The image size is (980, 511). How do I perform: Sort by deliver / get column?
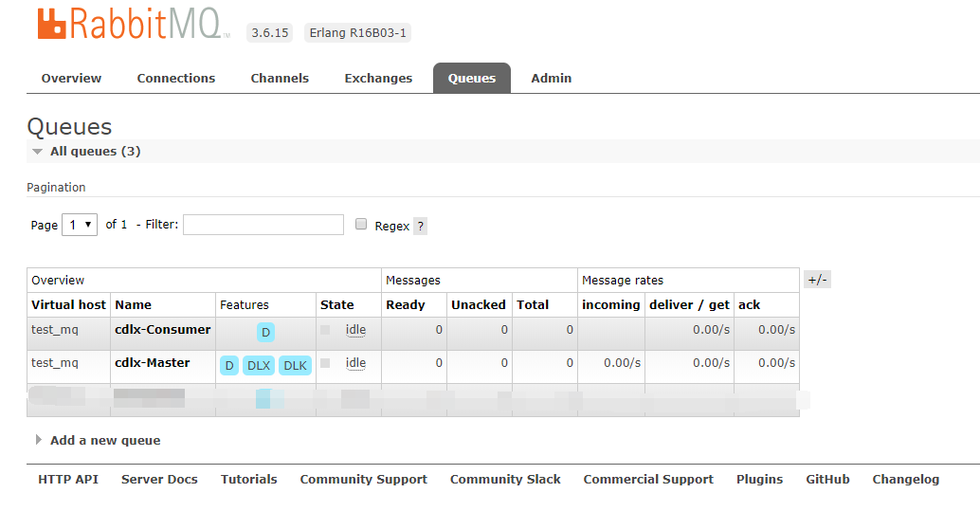(x=689, y=304)
